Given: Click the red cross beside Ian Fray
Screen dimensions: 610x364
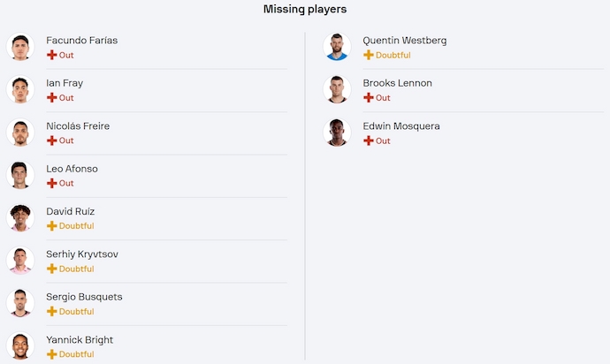Looking at the screenshot, I should point(51,98).
